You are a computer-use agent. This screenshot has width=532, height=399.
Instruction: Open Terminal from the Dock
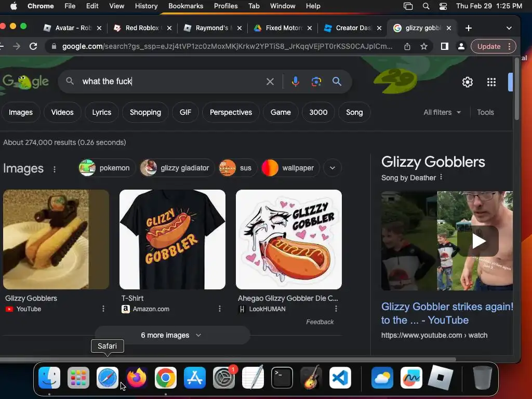click(282, 378)
